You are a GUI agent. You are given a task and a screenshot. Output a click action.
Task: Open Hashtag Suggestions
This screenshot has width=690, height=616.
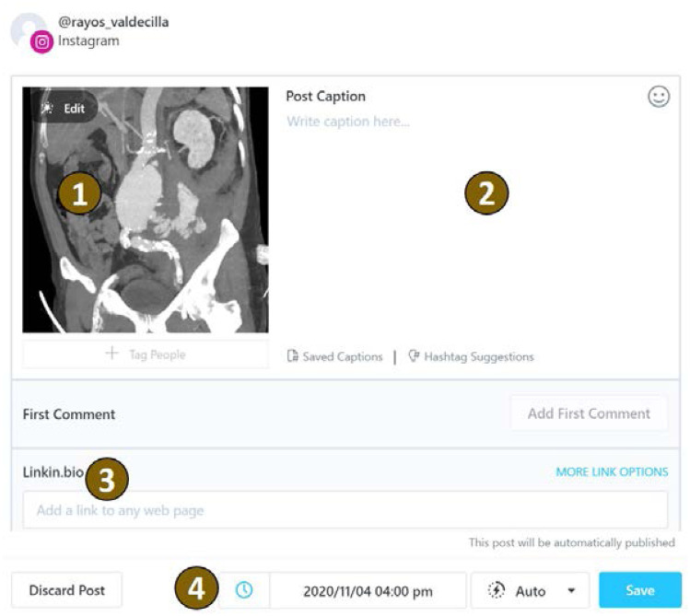478,356
